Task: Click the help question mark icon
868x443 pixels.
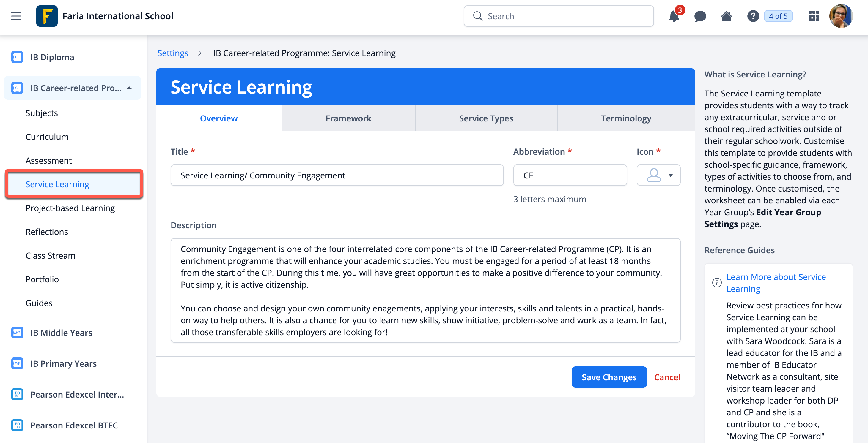Action: [x=752, y=16]
